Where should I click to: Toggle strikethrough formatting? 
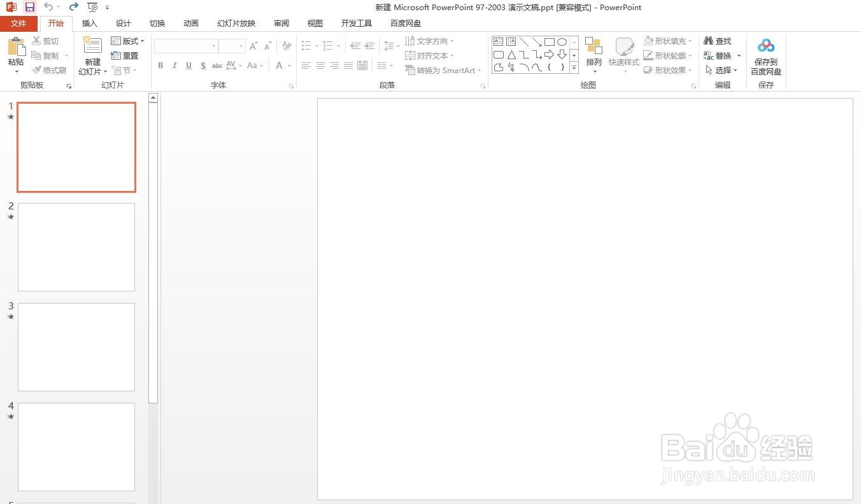[217, 66]
